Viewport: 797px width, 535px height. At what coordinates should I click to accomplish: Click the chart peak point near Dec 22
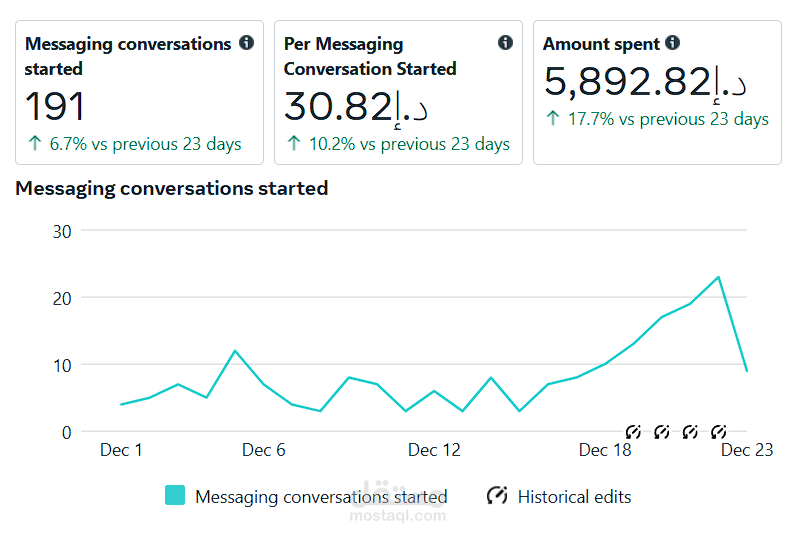(718, 277)
